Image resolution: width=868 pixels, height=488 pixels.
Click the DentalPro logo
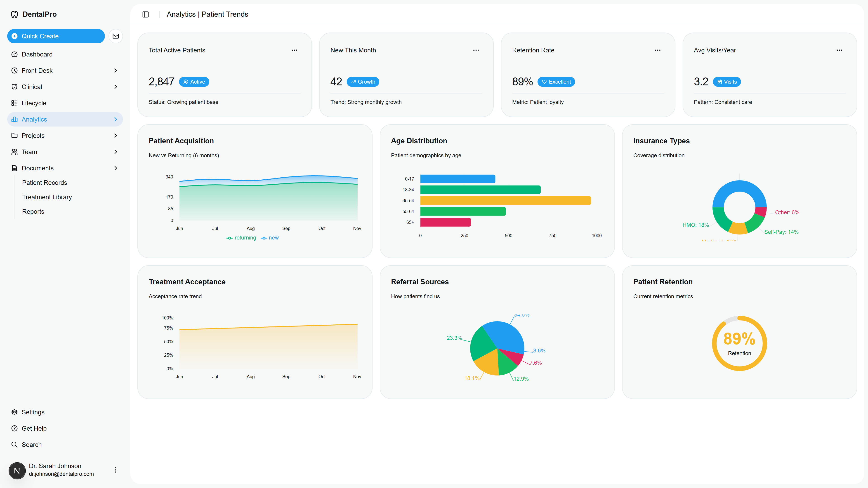(x=33, y=14)
